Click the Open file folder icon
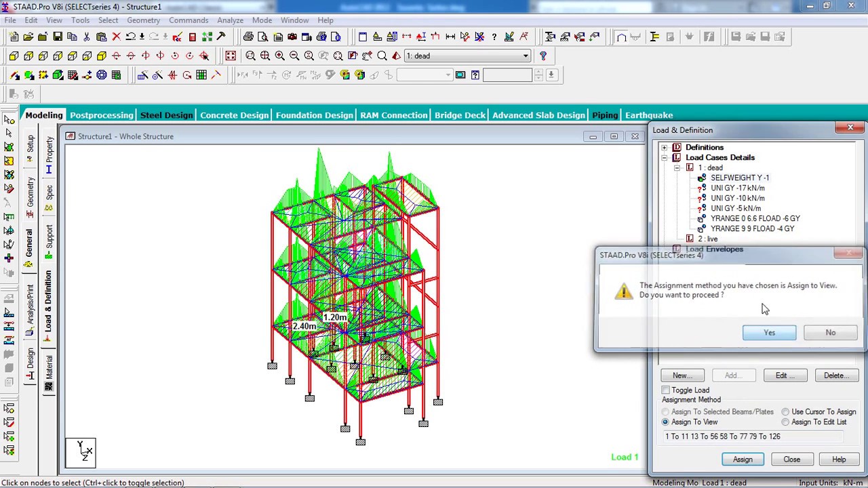The image size is (868, 488). 28,37
